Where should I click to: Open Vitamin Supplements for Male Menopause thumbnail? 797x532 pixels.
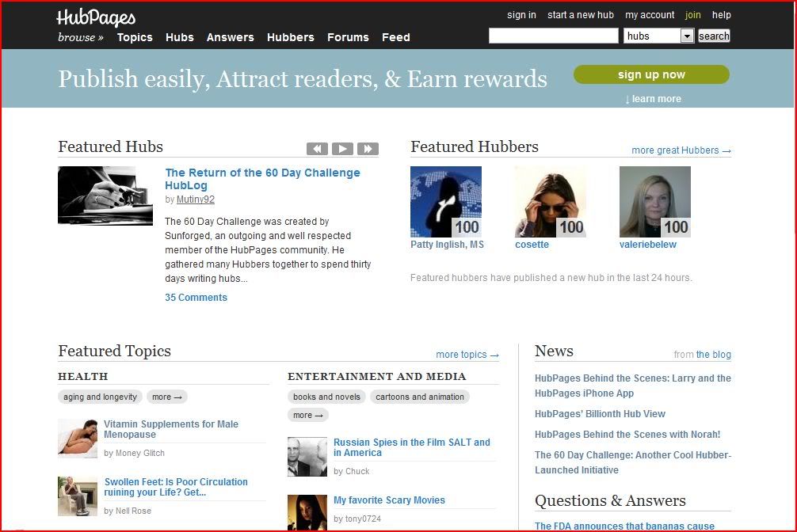(x=78, y=439)
